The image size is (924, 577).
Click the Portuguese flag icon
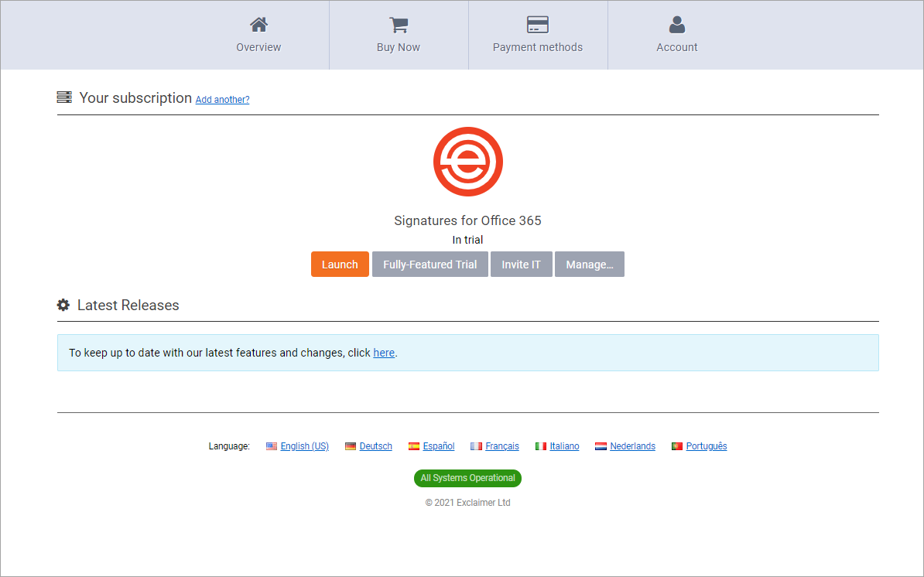click(677, 446)
